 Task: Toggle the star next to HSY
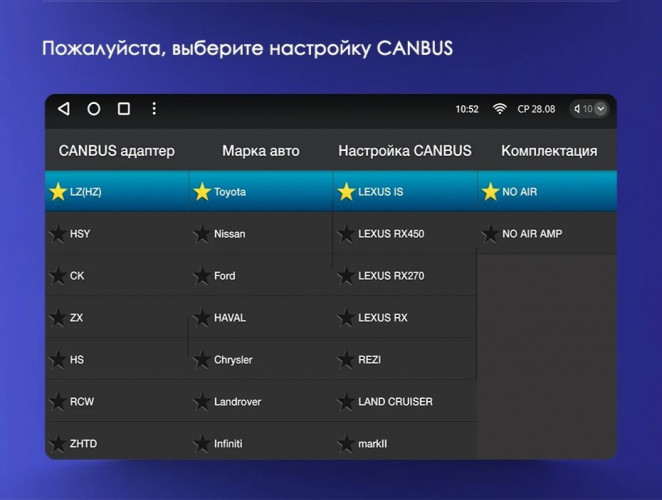click(57, 234)
